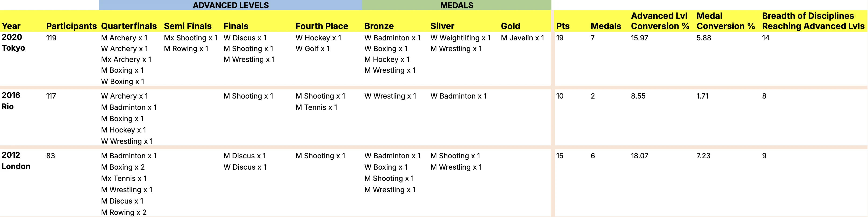Select the 2012 London row label
This screenshot has height=217, width=868.
[16, 161]
